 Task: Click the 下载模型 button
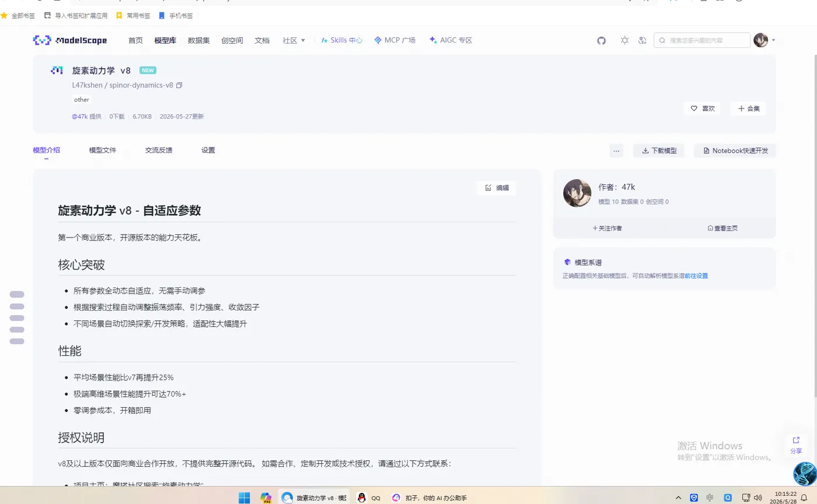(x=659, y=150)
